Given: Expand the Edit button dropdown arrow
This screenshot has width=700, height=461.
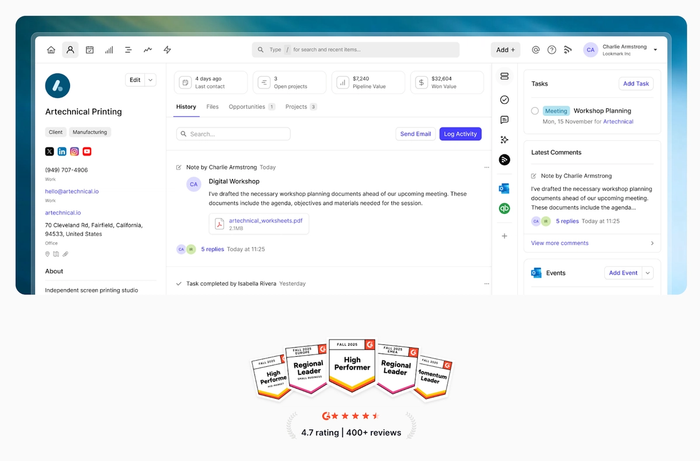Looking at the screenshot, I should pos(150,80).
